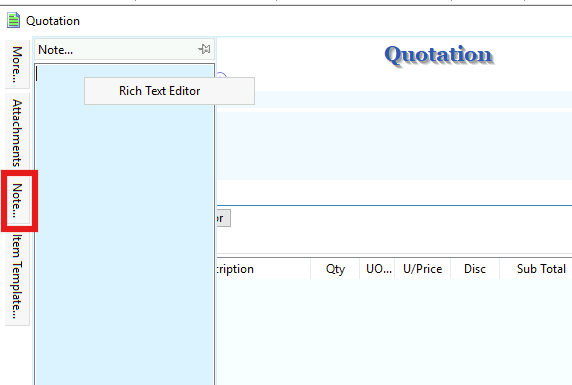Open the More... side tab

click(x=17, y=64)
